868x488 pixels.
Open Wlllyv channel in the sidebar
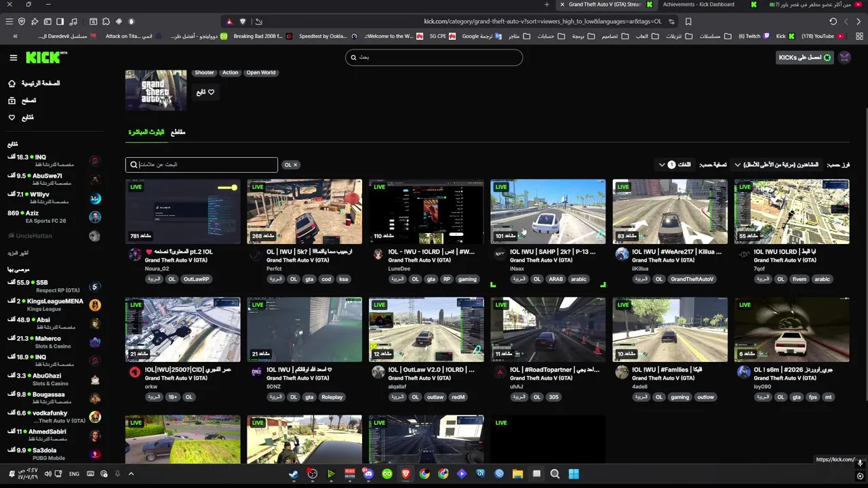click(54, 198)
